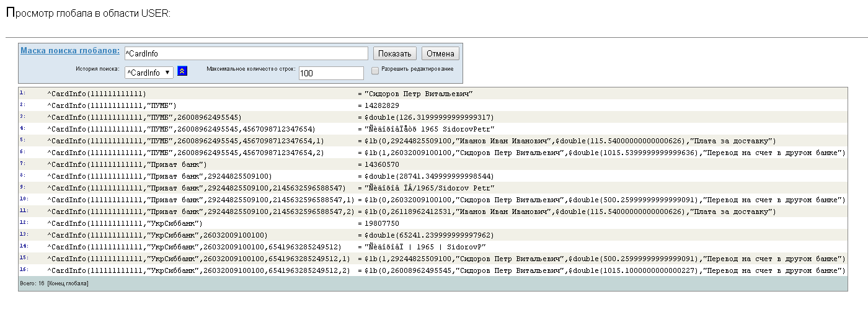Select row number 2 link

point(22,104)
